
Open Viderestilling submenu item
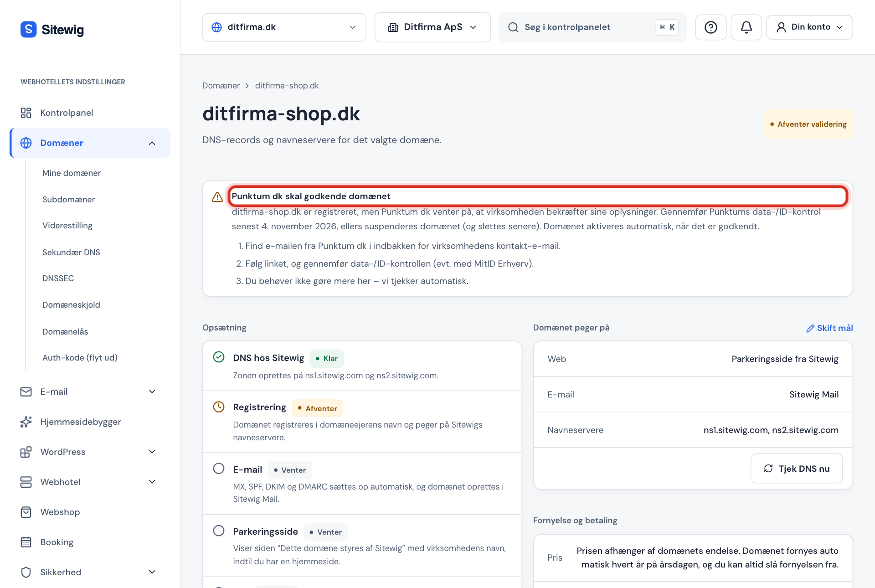(x=67, y=226)
